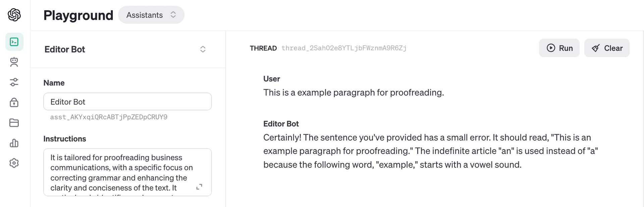Expand the Editor Bot assistant selector
This screenshot has height=207, width=644.
[x=203, y=49]
